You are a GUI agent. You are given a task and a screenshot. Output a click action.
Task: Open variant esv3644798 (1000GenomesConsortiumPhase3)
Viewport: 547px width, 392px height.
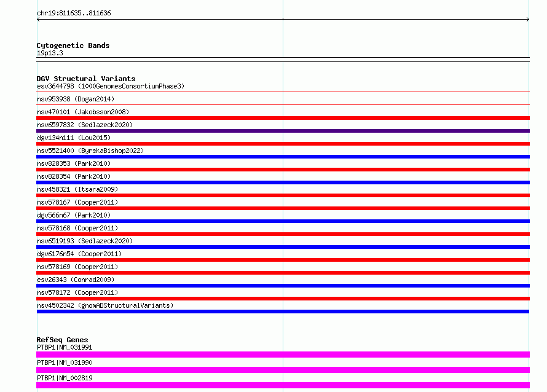pyautogui.click(x=111, y=86)
